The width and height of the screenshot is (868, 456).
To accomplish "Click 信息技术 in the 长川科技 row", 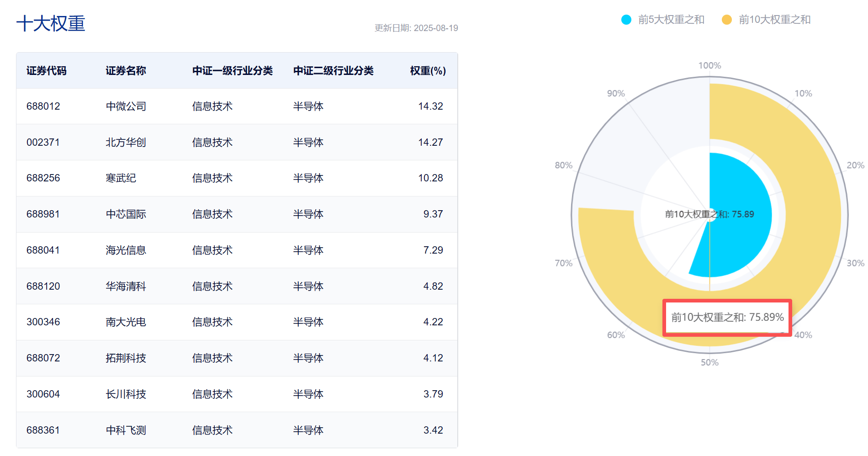I will tap(212, 394).
